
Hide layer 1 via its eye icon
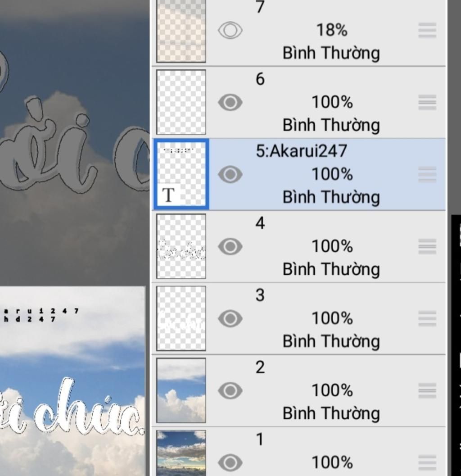(x=230, y=462)
